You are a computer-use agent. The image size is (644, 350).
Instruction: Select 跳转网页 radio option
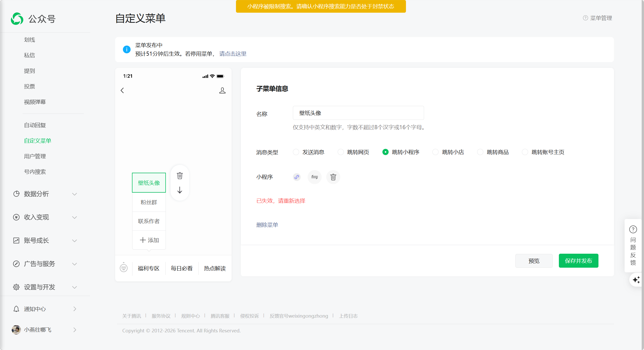coord(341,152)
